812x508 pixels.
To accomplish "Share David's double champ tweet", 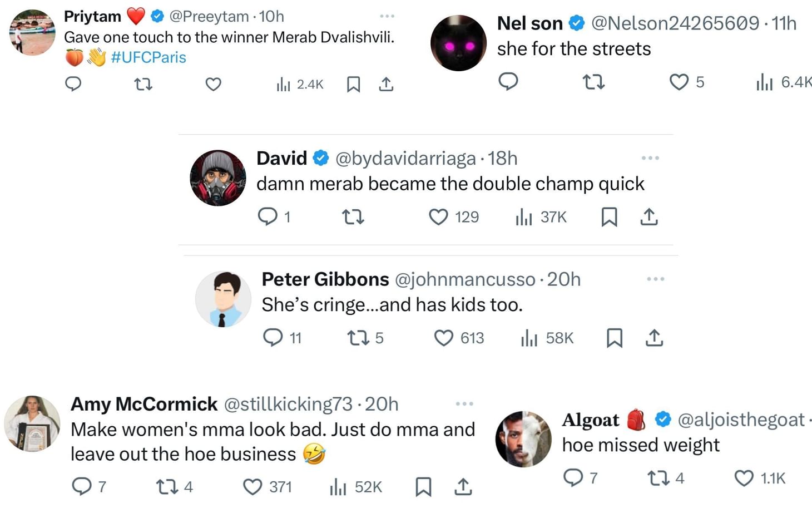I will (x=648, y=216).
